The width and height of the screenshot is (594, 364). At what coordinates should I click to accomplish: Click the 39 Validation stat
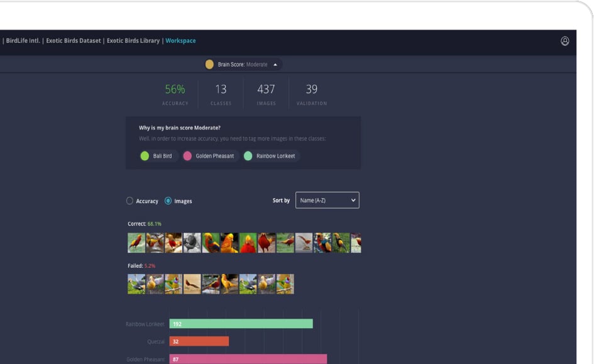312,92
